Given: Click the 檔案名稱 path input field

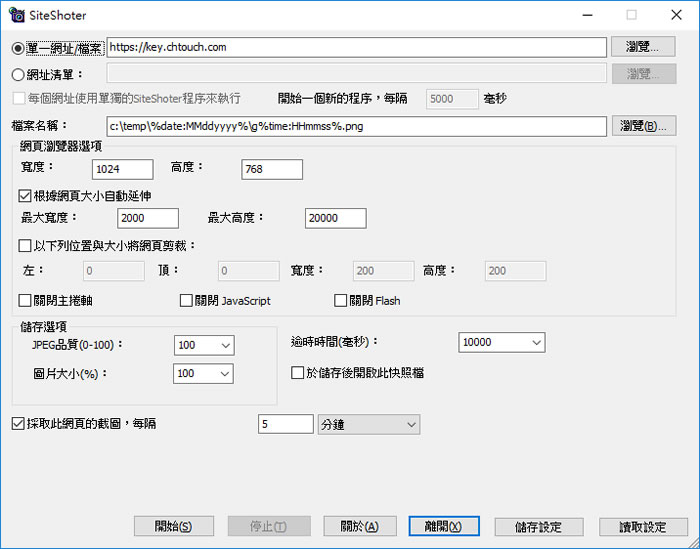Looking at the screenshot, I should pos(356,126).
